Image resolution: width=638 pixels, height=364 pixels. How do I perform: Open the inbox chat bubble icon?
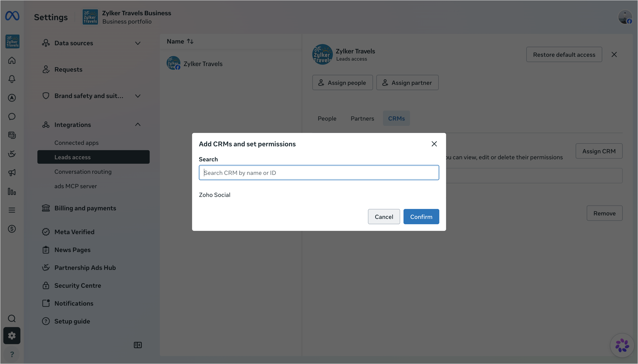tap(12, 117)
